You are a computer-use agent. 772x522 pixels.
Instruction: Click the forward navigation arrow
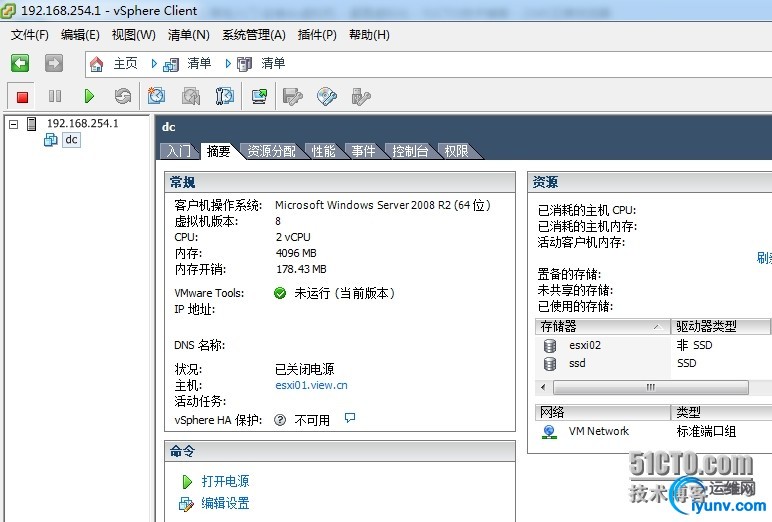tap(54, 64)
